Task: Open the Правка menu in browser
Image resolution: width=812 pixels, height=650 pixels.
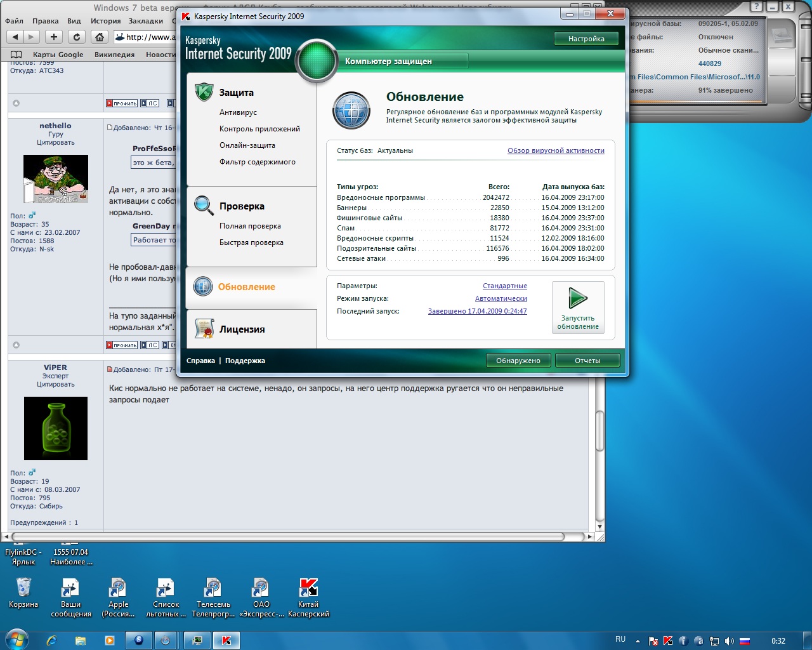Action: [46, 21]
